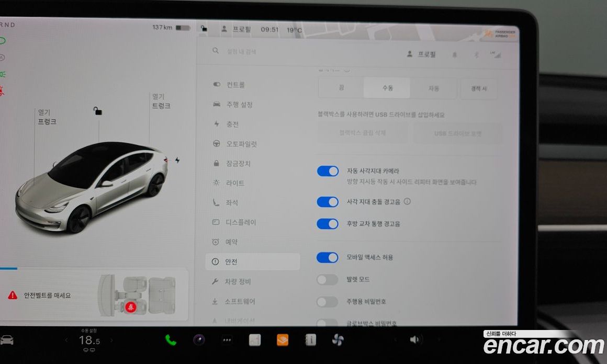Tap the volume speaker icon
This screenshot has width=607, height=364.
414,339
